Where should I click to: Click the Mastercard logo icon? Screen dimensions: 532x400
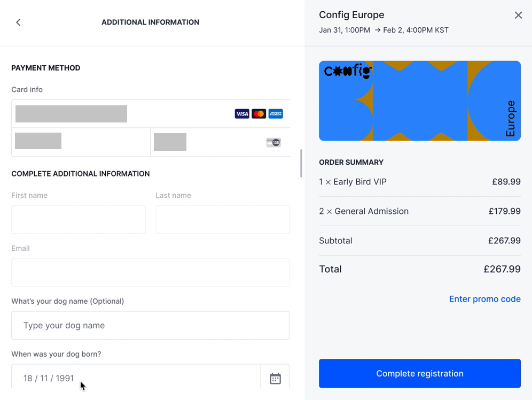[x=259, y=114]
